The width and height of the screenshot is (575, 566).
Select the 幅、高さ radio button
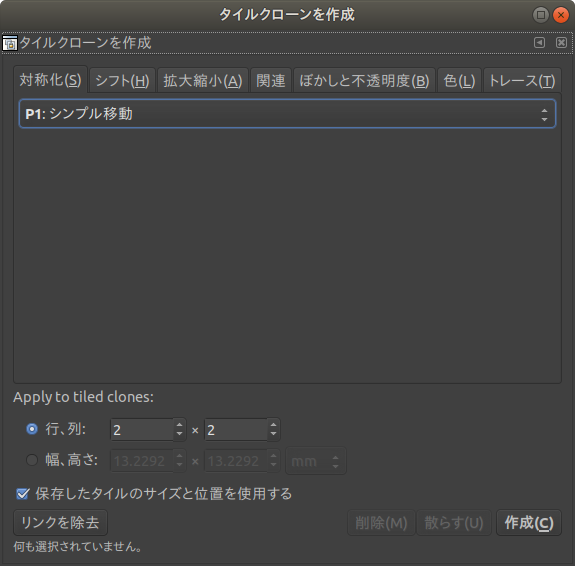coord(32,460)
